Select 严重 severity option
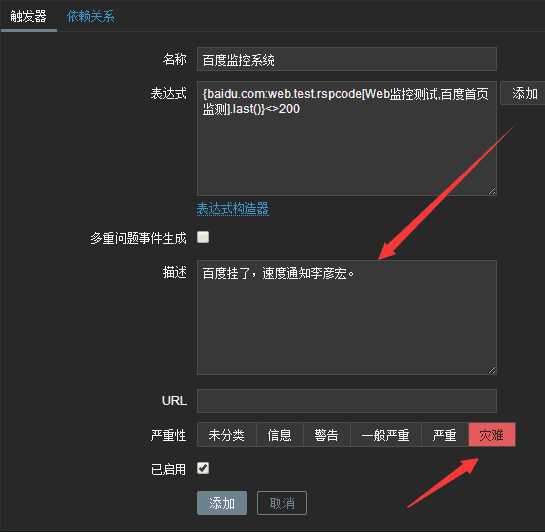Image resolution: width=545 pixels, height=532 pixels. pyautogui.click(x=445, y=435)
